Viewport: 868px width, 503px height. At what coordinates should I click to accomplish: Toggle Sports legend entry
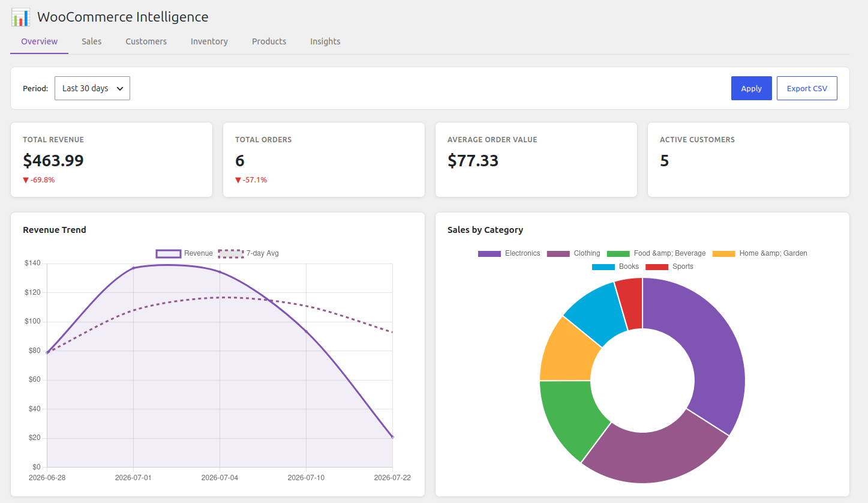(669, 267)
